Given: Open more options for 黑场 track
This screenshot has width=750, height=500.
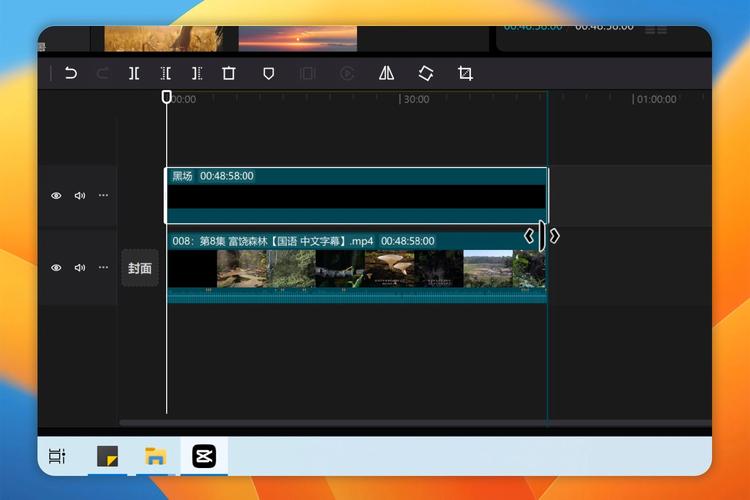Looking at the screenshot, I should click(103, 195).
